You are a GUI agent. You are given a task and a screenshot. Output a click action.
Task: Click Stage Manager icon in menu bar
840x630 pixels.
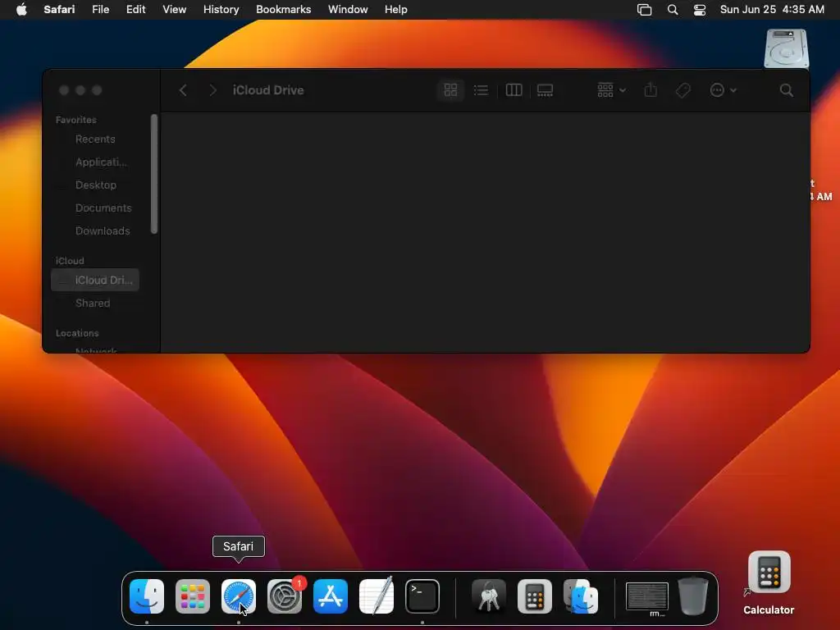pos(645,10)
